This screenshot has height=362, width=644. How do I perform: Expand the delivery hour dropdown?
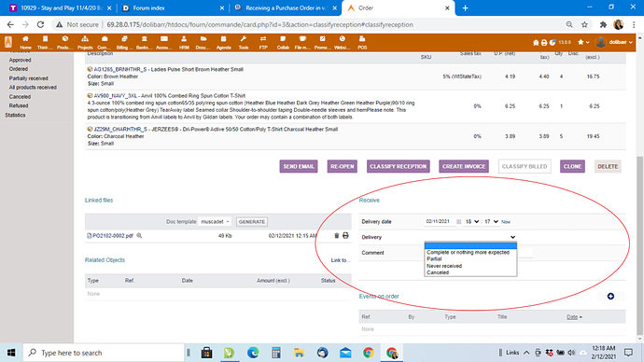472,222
